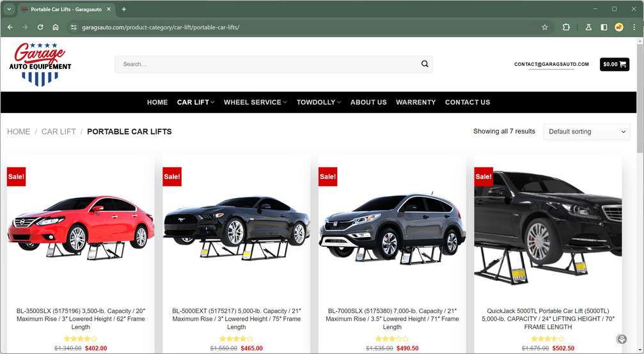The width and height of the screenshot is (644, 354).
Task: Click the browser forward arrow
Action: click(x=25, y=27)
